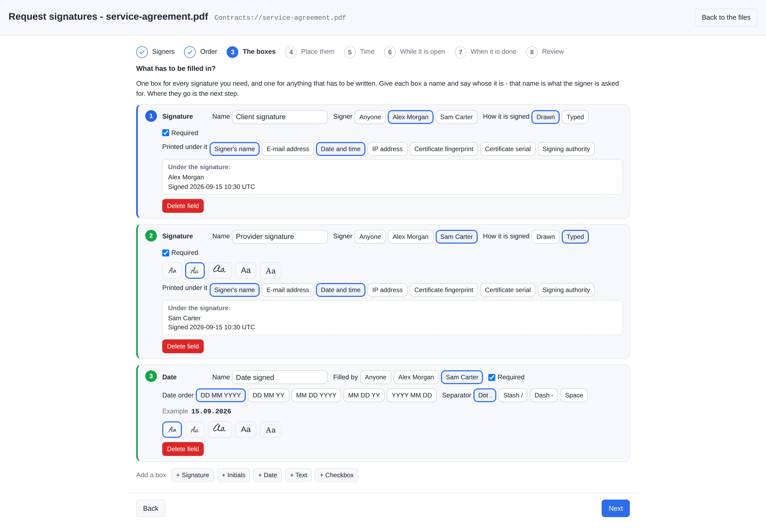Add a new Signature box
The height and width of the screenshot is (532, 766).
pos(192,475)
